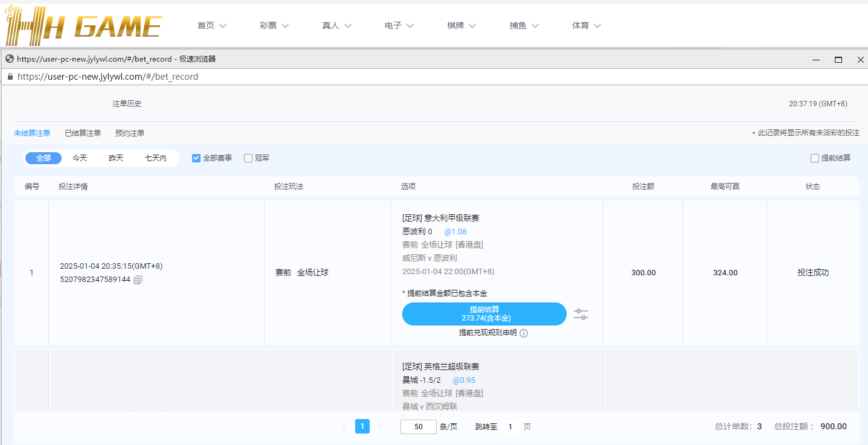Click the globe favicon on the browser tab
The image size is (868, 445).
pos(9,59)
